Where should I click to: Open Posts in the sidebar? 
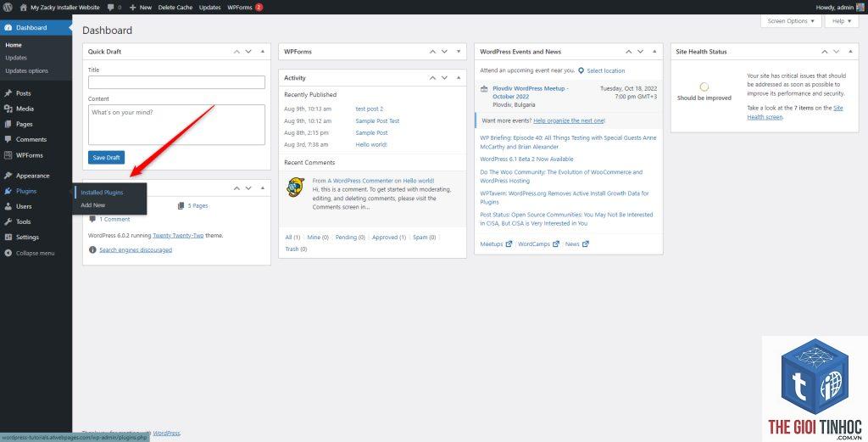(x=23, y=93)
